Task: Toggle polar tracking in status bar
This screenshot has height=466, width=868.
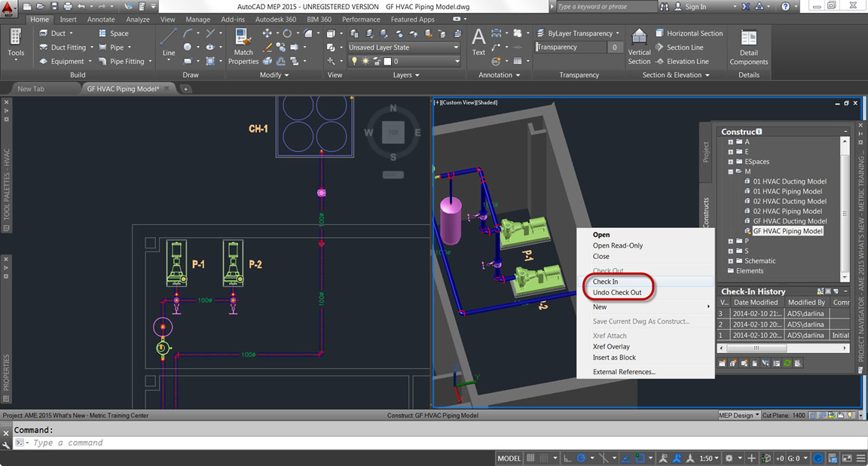Action: click(x=581, y=458)
